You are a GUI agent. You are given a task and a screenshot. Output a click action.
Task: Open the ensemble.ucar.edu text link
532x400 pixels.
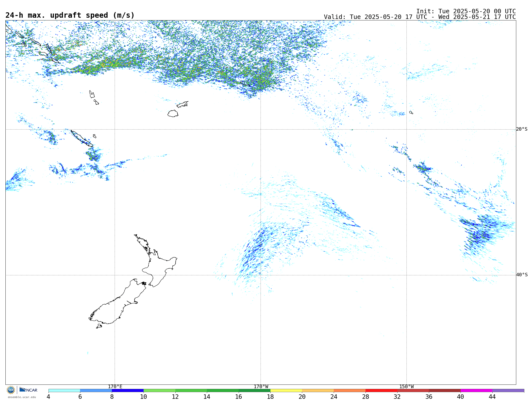pos(22,397)
